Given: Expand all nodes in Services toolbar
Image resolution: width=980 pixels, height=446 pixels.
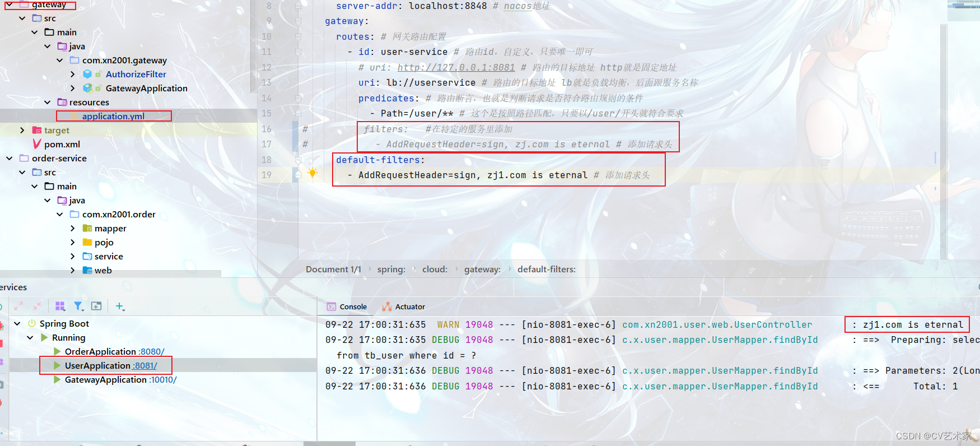Looking at the screenshot, I should [18, 306].
